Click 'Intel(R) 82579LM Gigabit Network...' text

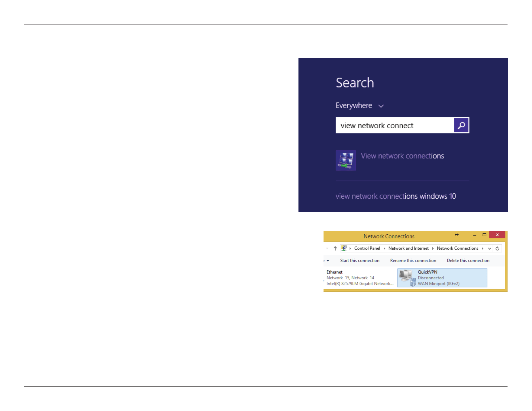360,284
